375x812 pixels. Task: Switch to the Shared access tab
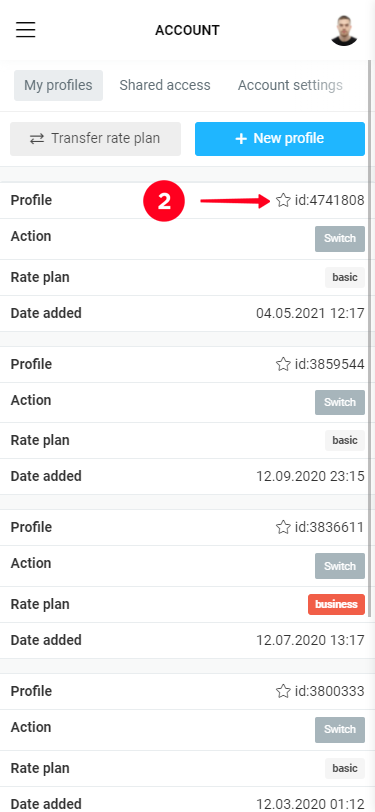(165, 85)
